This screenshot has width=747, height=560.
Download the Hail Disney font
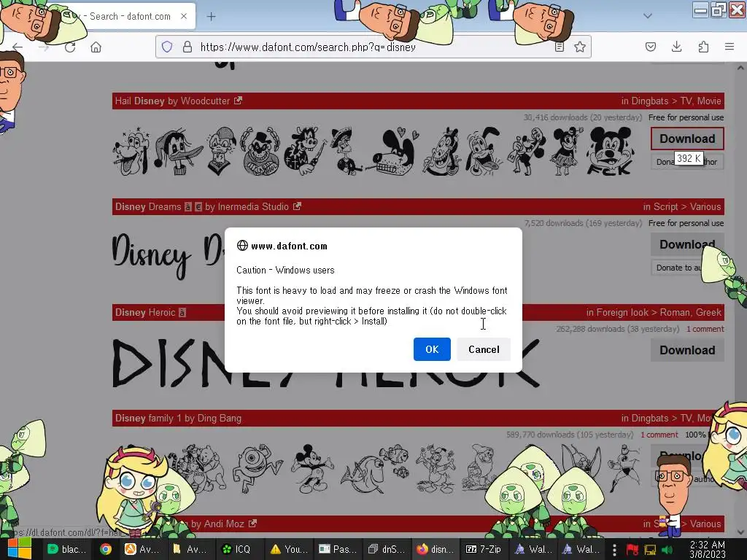[687, 139]
